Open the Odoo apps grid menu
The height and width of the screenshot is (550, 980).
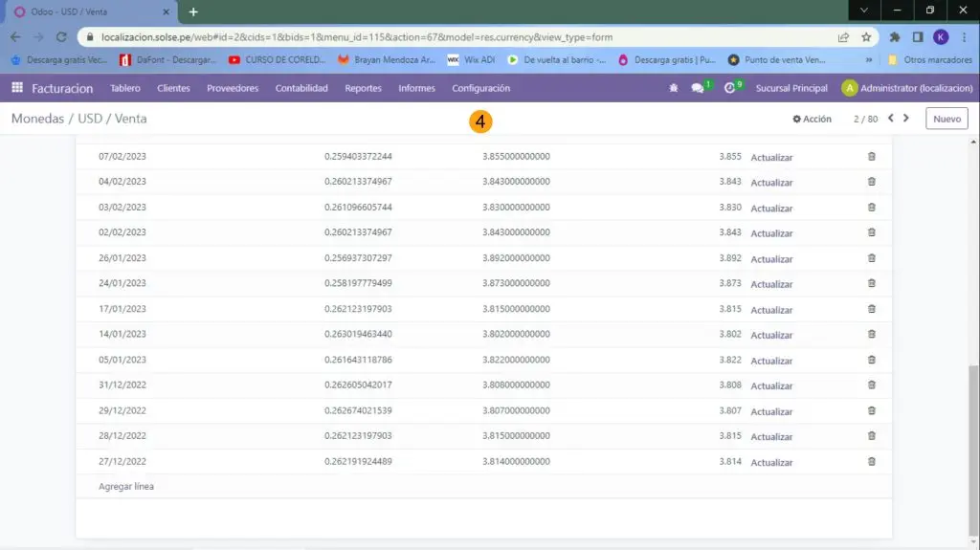(x=17, y=88)
